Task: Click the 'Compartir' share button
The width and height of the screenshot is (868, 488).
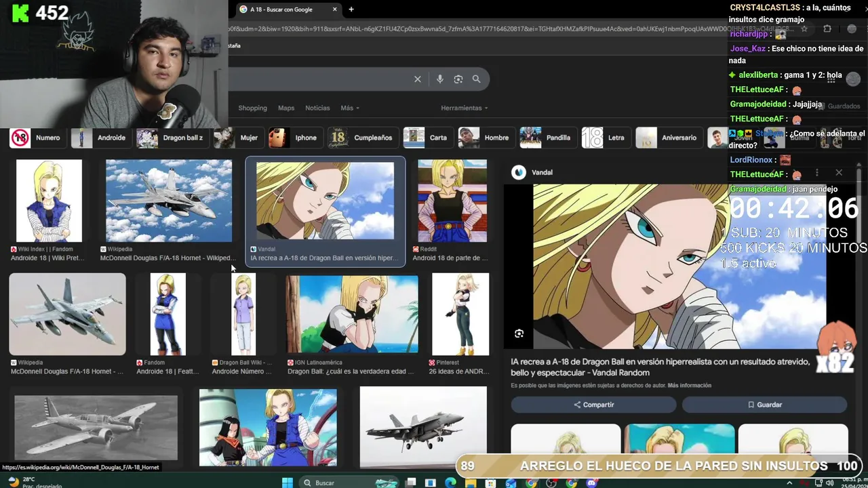Action: tap(593, 405)
